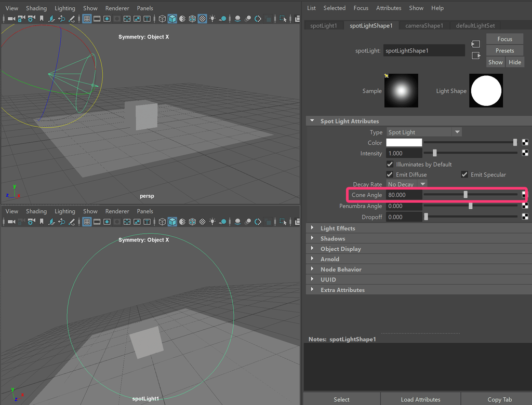Viewport: 532px width, 405px height.
Task: Toggle Lock Camera icon in persp panel toolbar
Action: point(21,19)
